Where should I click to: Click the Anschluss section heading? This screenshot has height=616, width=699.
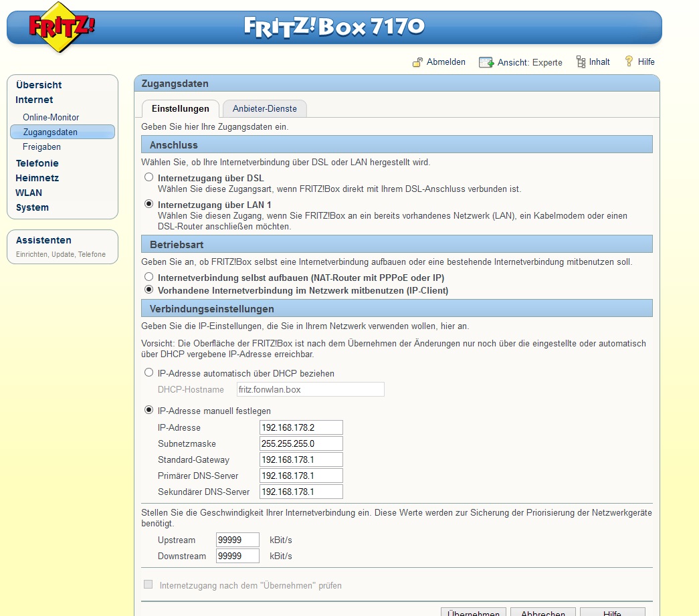point(173,145)
